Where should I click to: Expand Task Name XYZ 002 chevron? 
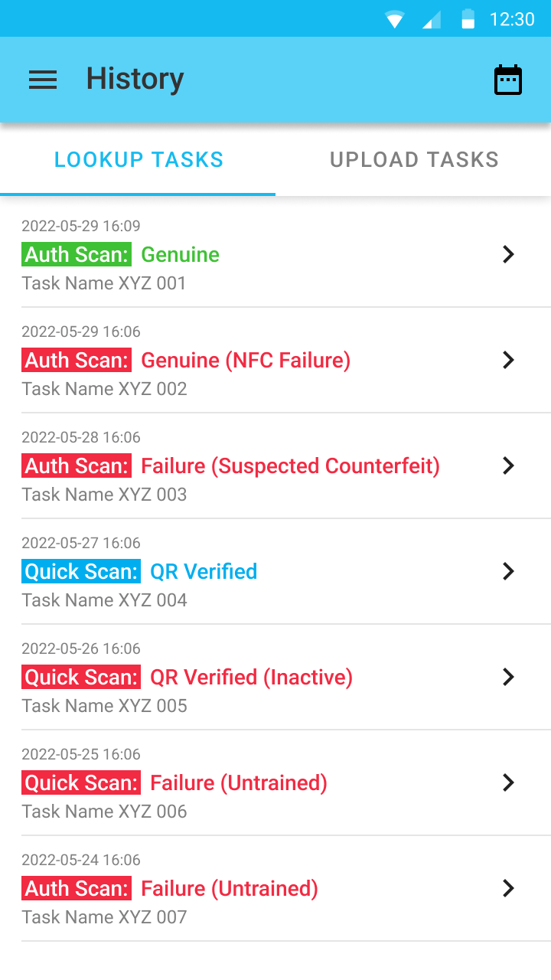[508, 360]
